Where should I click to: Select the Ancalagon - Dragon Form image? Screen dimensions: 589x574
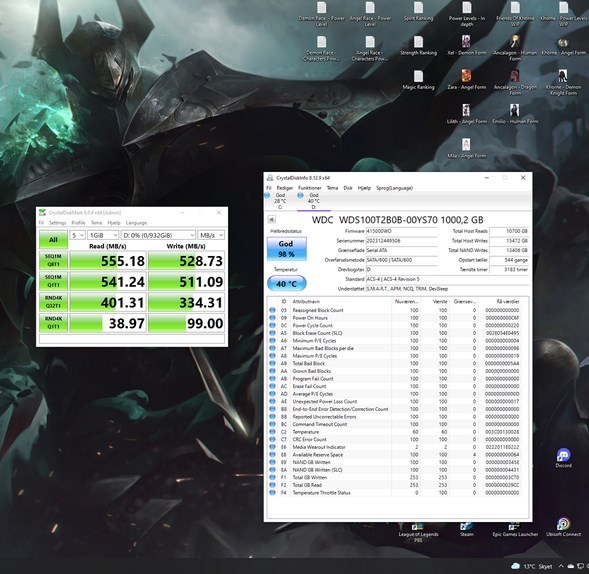click(x=515, y=83)
